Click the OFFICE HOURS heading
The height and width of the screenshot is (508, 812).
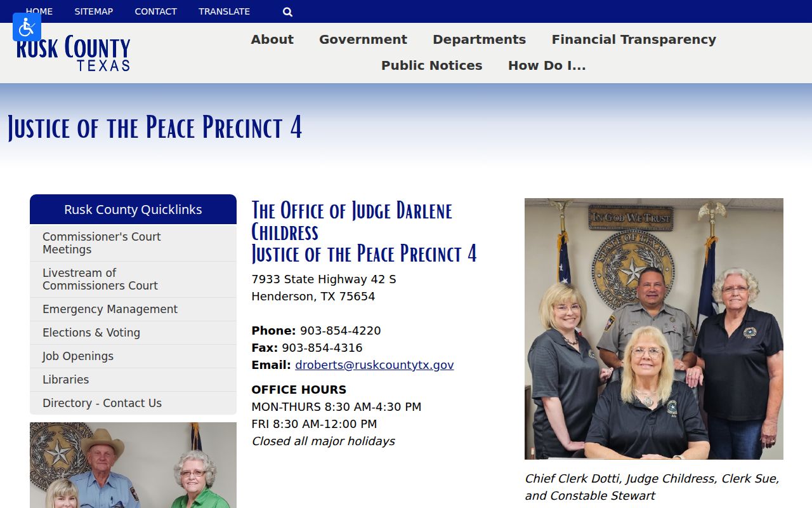click(299, 390)
